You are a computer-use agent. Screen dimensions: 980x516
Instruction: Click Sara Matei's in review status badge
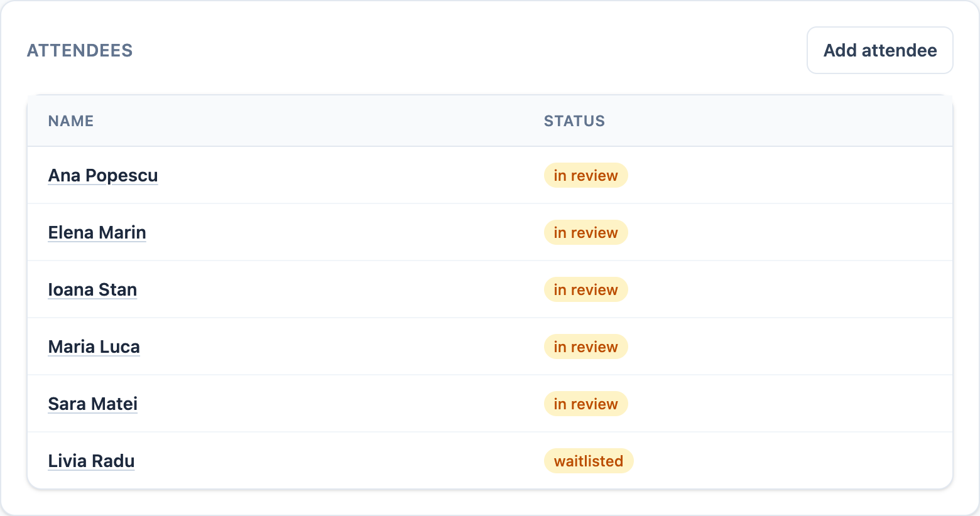point(586,404)
